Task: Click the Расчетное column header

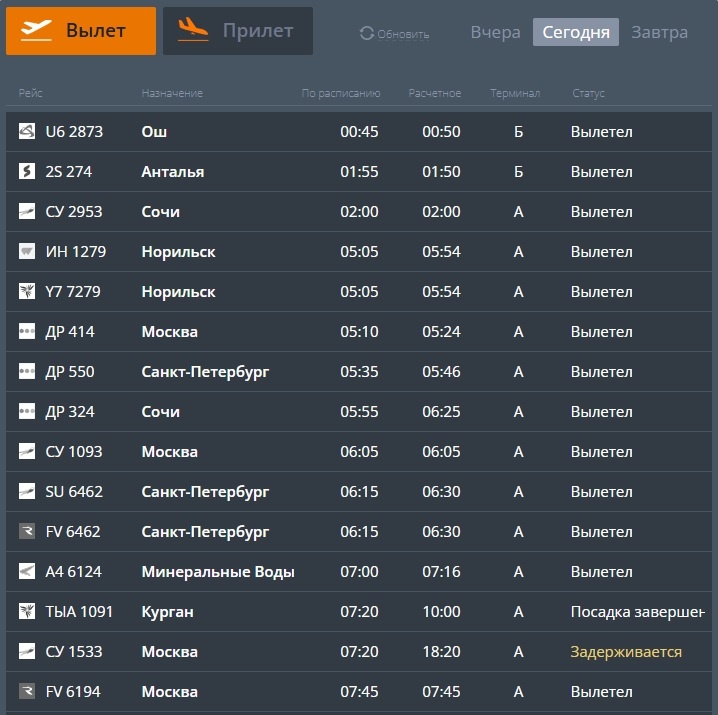Action: [x=435, y=93]
